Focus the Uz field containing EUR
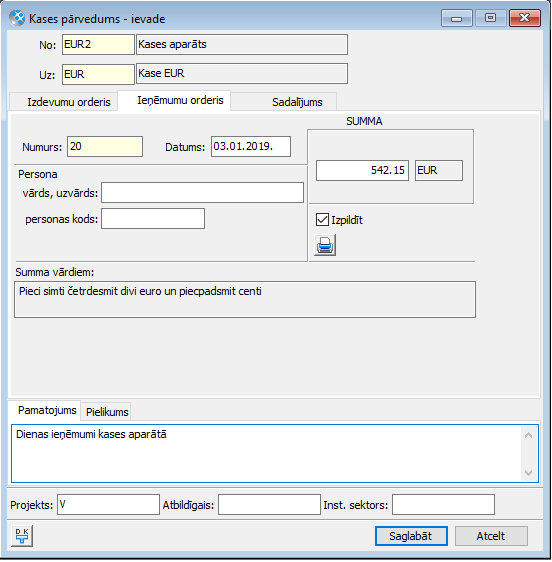 click(x=98, y=74)
